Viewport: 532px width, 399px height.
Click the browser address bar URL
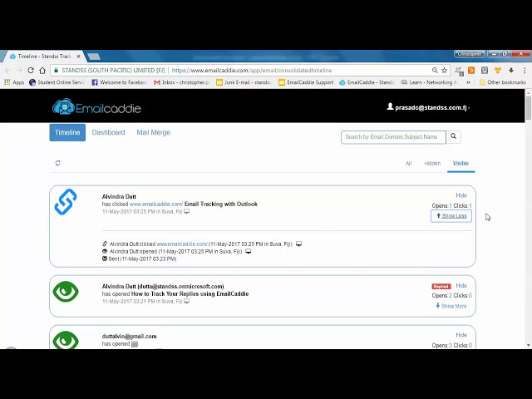[x=252, y=70]
